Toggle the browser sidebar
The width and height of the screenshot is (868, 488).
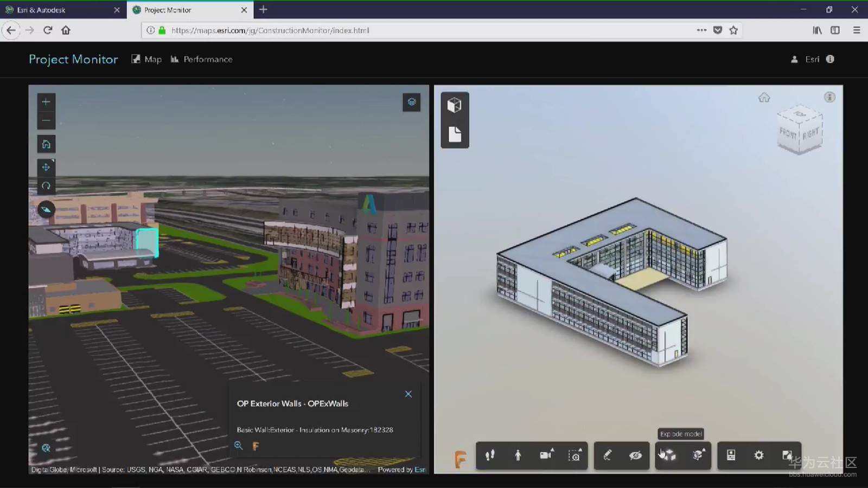click(835, 30)
